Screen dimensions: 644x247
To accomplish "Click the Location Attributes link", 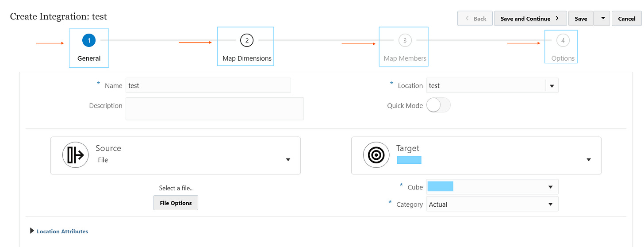I will pos(62,231).
